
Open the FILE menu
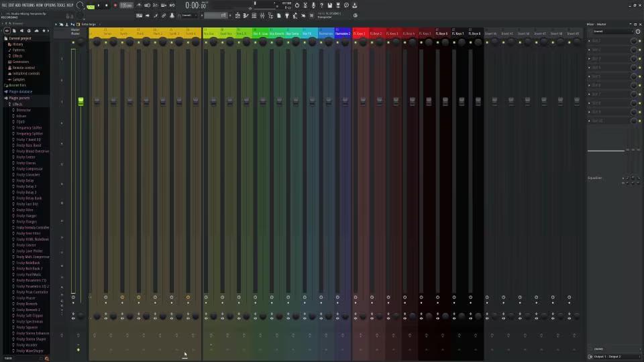tap(4, 5)
